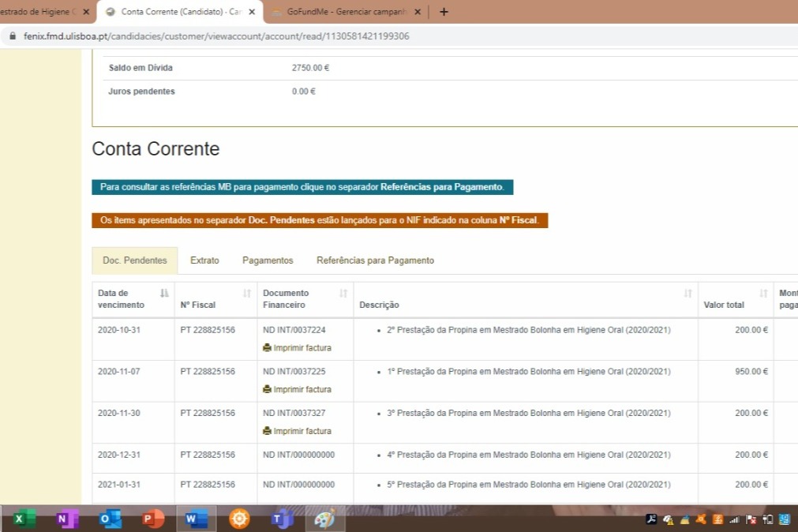Screen dimensions: 798x532
Task: Click the padlock site info icon
Action: (x=13, y=36)
